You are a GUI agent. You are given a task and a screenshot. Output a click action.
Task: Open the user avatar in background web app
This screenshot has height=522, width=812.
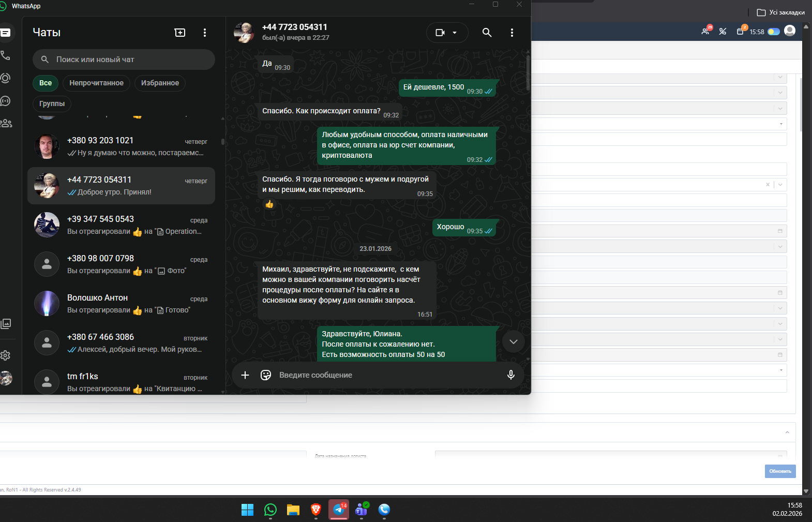click(x=790, y=31)
